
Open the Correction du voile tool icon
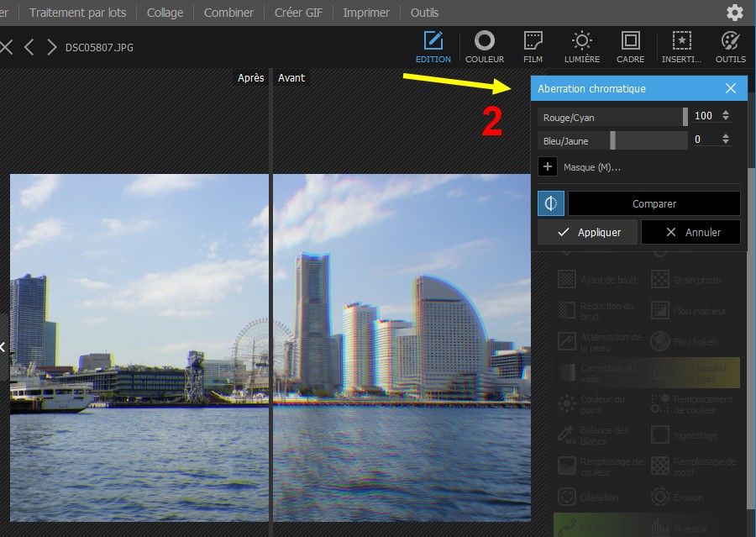click(x=566, y=372)
